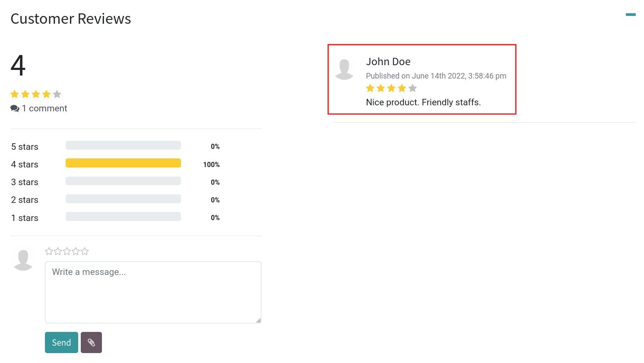Open the 1 comment link

[44, 108]
